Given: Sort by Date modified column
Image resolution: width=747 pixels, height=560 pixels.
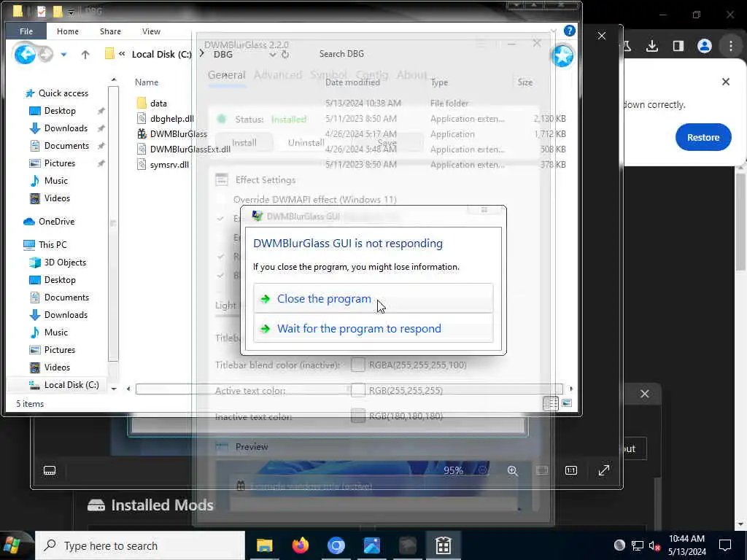Looking at the screenshot, I should point(352,82).
